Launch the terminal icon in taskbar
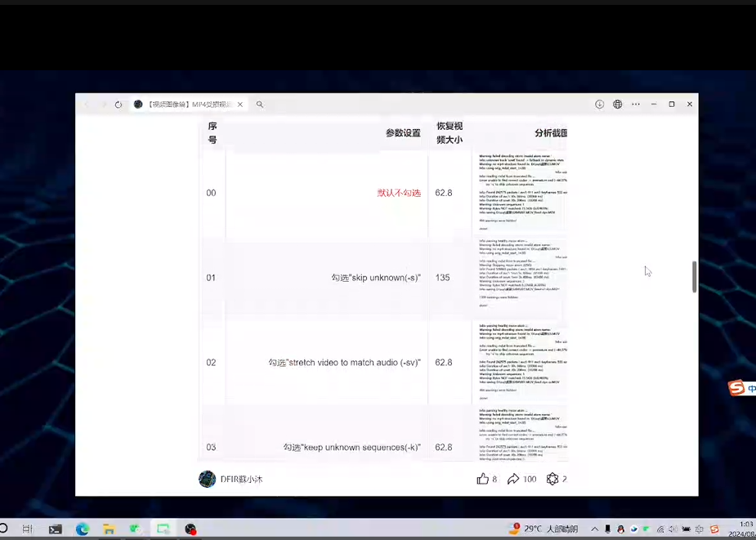The height and width of the screenshot is (540, 756). (x=55, y=529)
